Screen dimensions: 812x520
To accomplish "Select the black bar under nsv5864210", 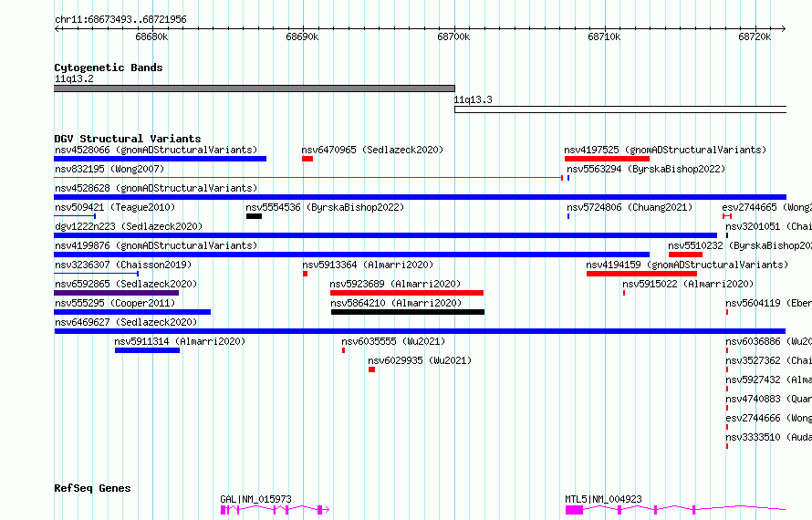I will (408, 312).
